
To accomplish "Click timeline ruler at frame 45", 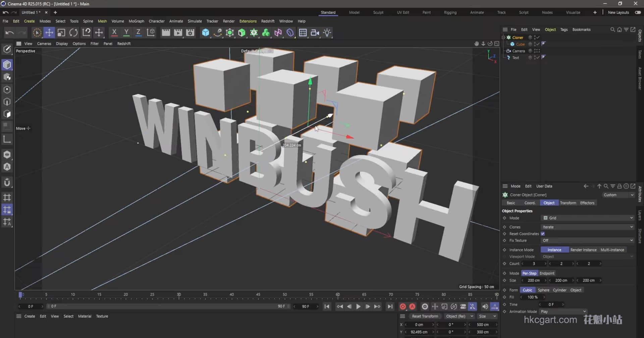I will (258, 295).
